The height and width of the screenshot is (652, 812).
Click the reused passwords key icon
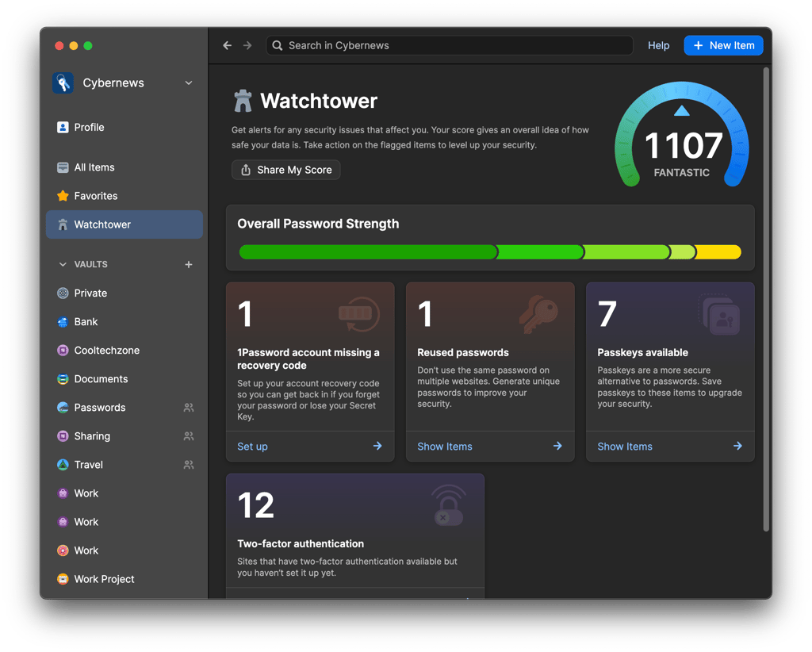click(538, 314)
